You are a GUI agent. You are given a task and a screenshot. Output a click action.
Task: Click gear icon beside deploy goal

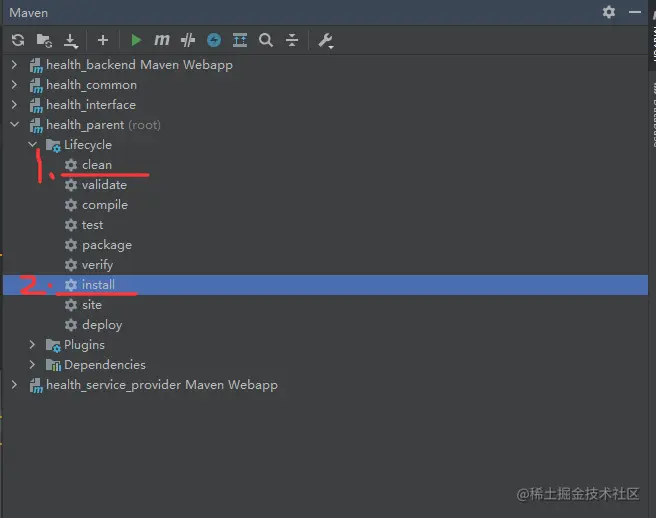[71, 325]
